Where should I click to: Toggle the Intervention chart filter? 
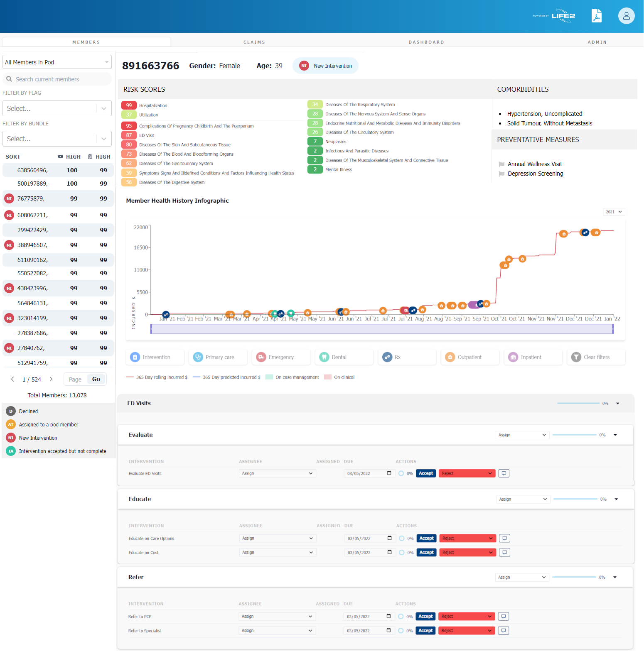point(155,357)
